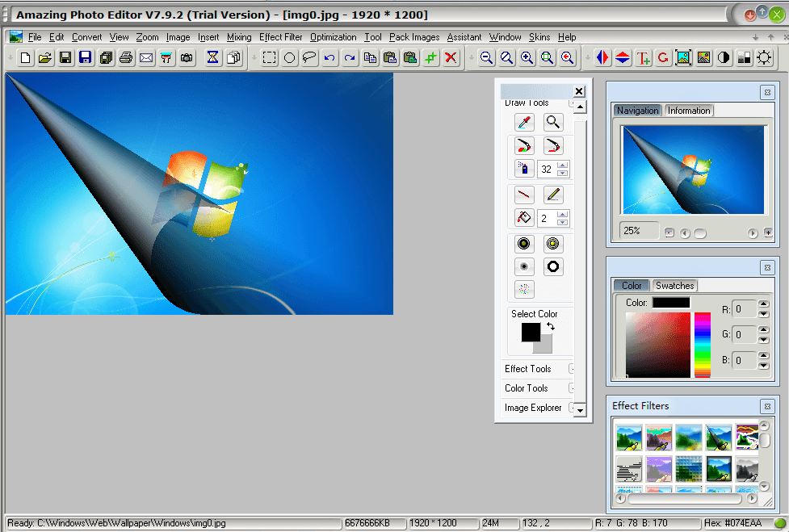Screen dimensions: 789x532
Task: Click the rectangular selection tool in toolbar
Action: pos(269,57)
